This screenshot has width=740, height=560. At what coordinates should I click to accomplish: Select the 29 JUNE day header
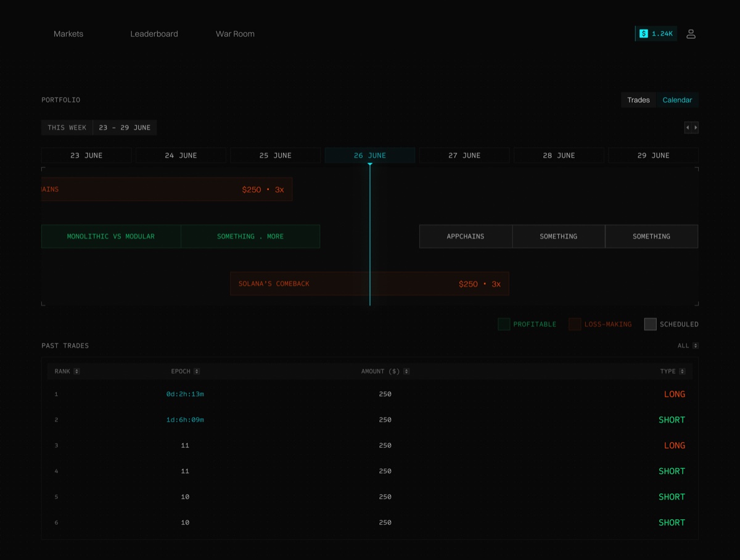[x=653, y=155]
